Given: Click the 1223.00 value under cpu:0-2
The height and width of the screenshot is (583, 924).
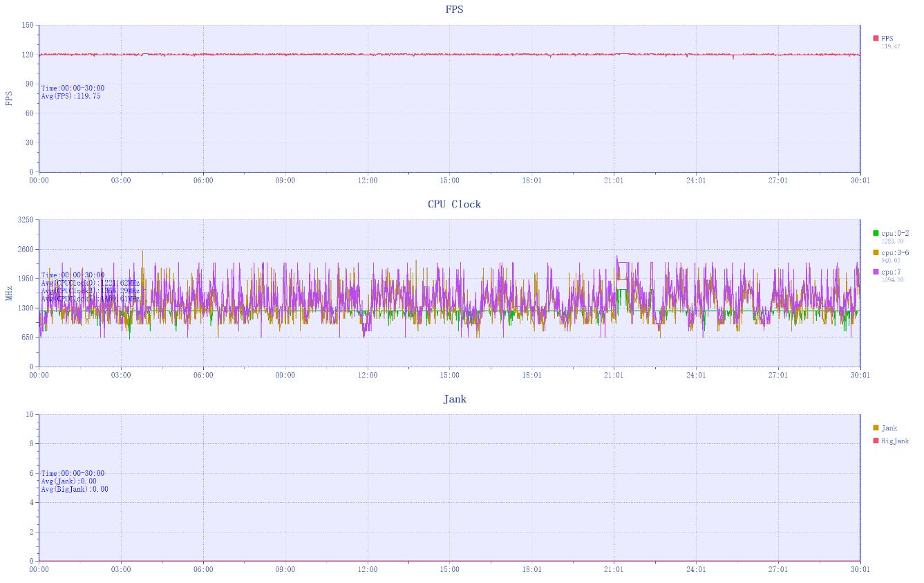Looking at the screenshot, I should point(891,241).
